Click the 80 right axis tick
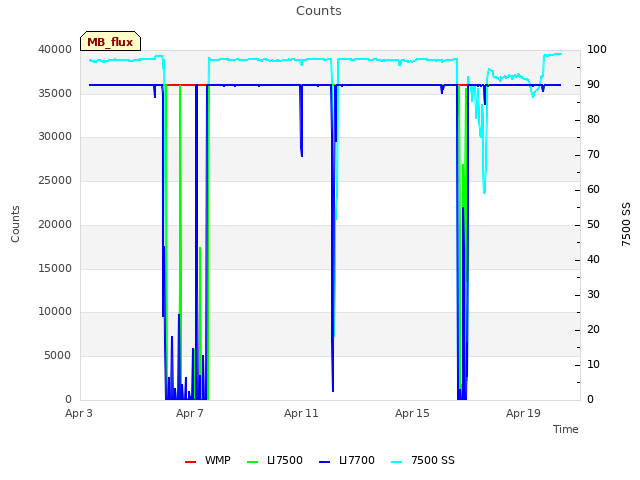 [x=593, y=120]
